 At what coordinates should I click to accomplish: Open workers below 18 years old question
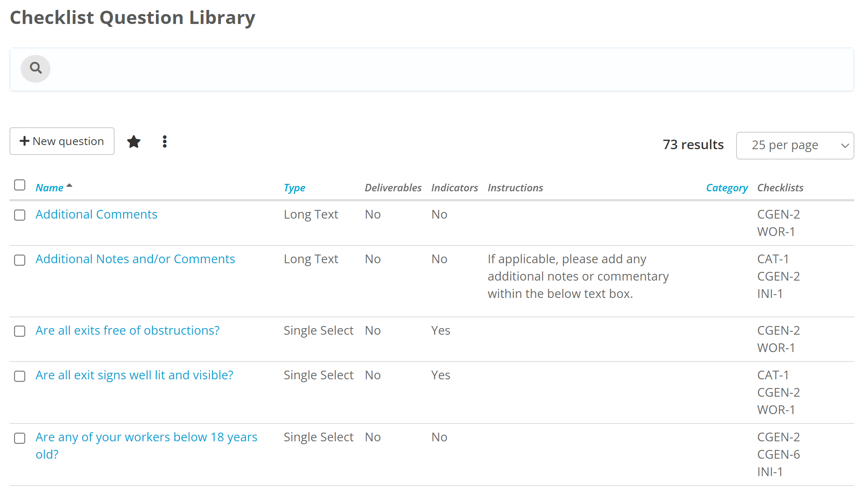(x=146, y=437)
